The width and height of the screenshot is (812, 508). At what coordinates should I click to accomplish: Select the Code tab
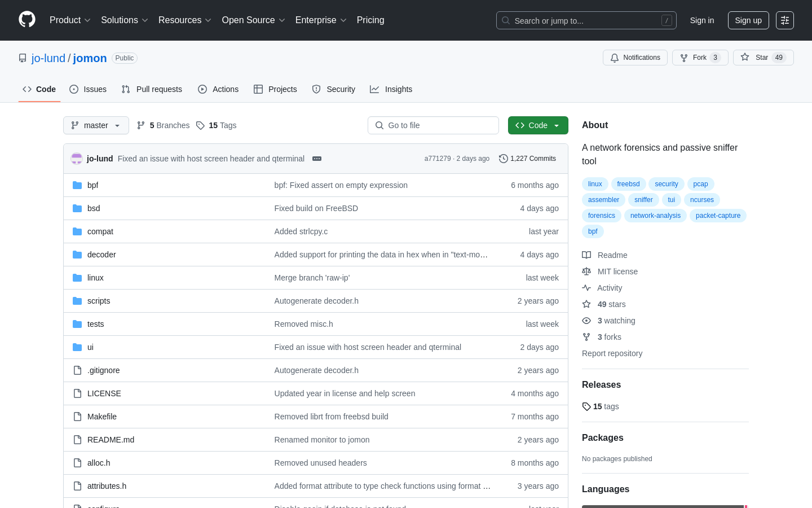tap(39, 89)
